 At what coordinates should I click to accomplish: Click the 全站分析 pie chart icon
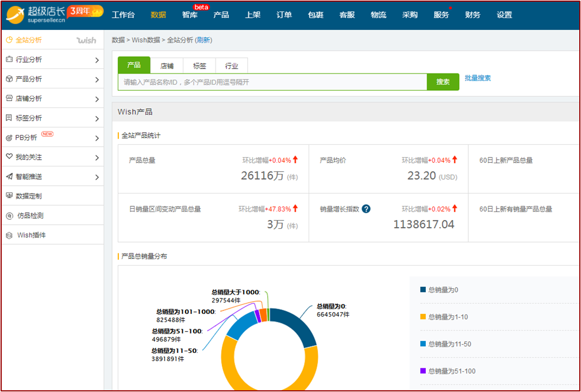coord(9,40)
